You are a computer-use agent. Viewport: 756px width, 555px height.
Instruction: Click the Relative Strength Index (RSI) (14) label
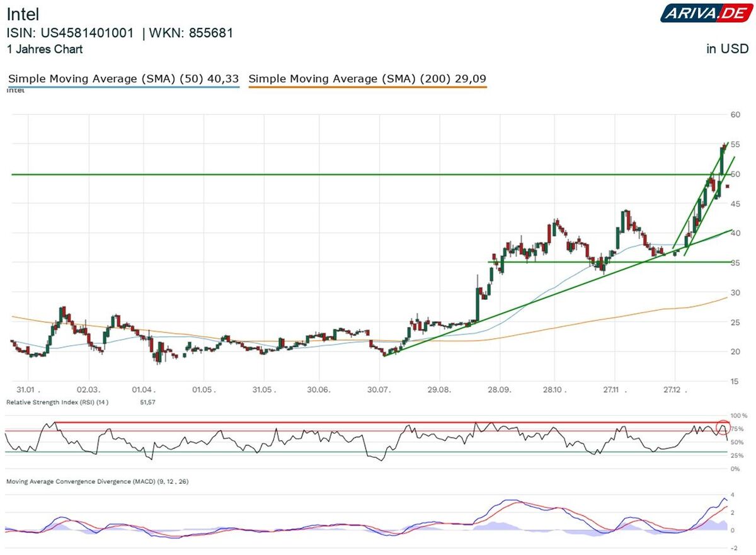57,401
